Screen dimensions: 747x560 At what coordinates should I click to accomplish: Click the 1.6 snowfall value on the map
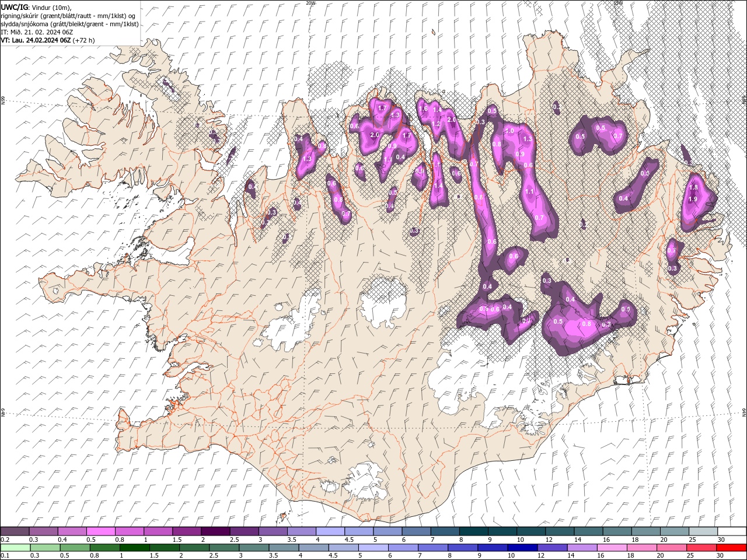point(424,108)
